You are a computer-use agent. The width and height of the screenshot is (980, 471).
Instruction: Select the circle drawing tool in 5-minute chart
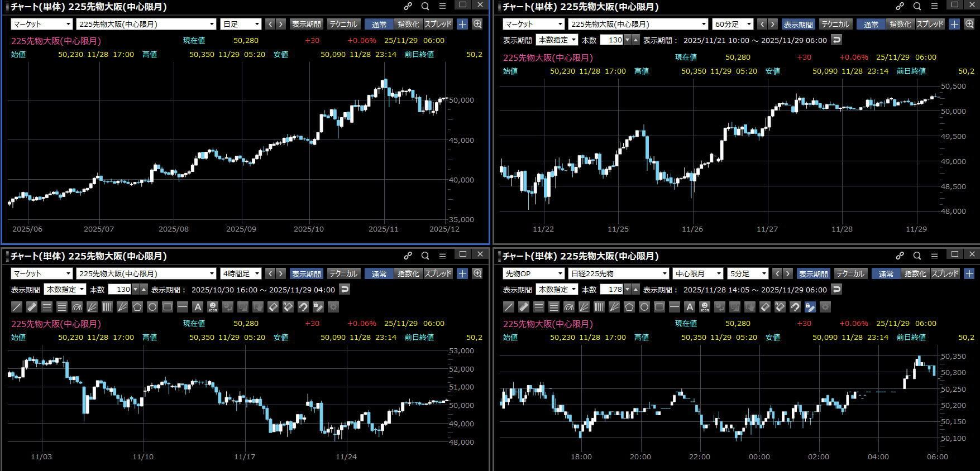pyautogui.click(x=644, y=307)
